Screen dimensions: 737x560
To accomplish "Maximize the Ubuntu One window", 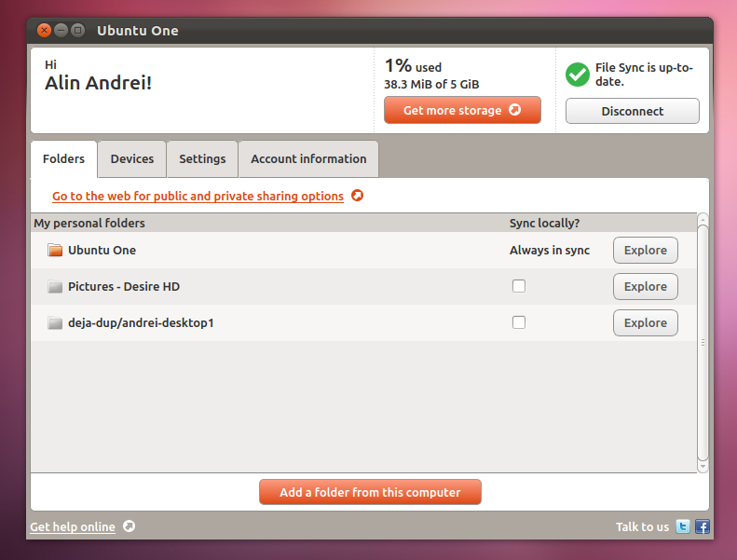I will point(77,30).
